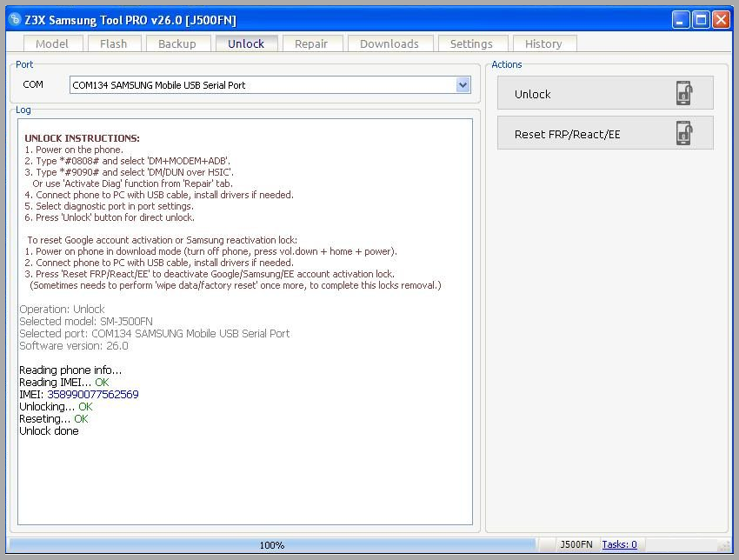This screenshot has width=739, height=560.
Task: Click 'Software version: 26.0' log line
Action: (74, 346)
